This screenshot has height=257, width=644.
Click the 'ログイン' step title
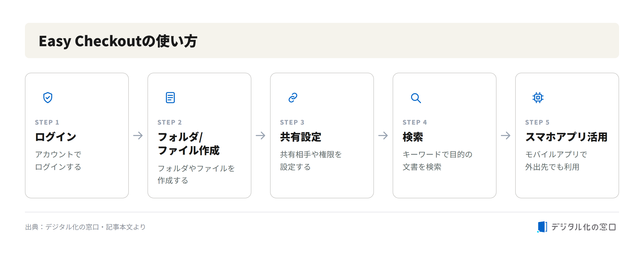(56, 137)
